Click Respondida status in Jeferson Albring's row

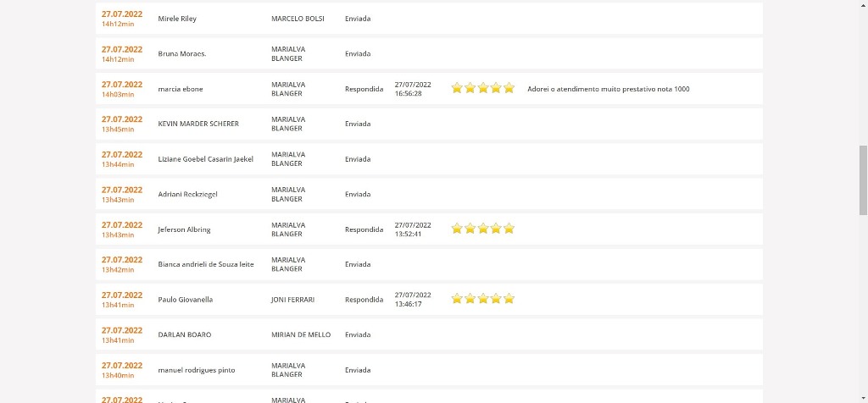click(x=364, y=229)
